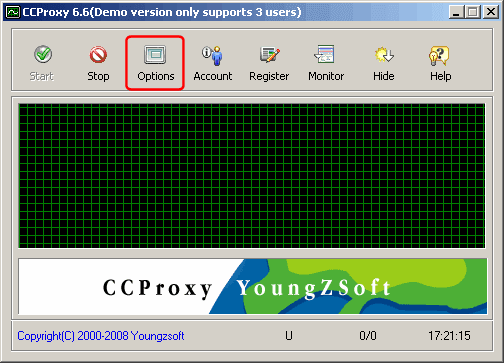Maximize the CCProxy window
The height and width of the screenshot is (363, 504).
pos(473,12)
